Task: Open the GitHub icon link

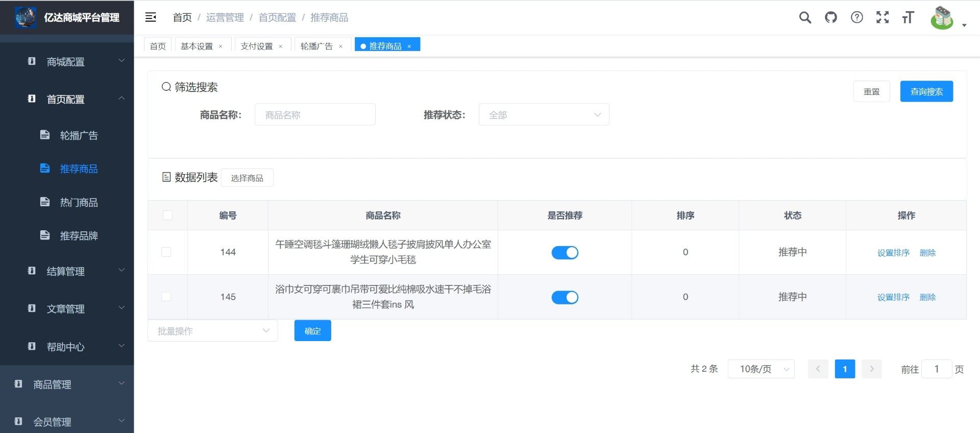Action: (831, 17)
